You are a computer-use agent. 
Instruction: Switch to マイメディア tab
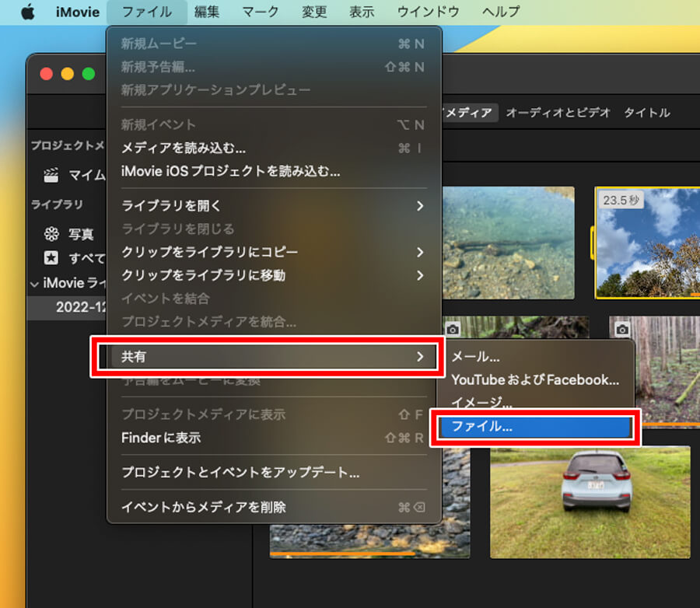point(469,113)
